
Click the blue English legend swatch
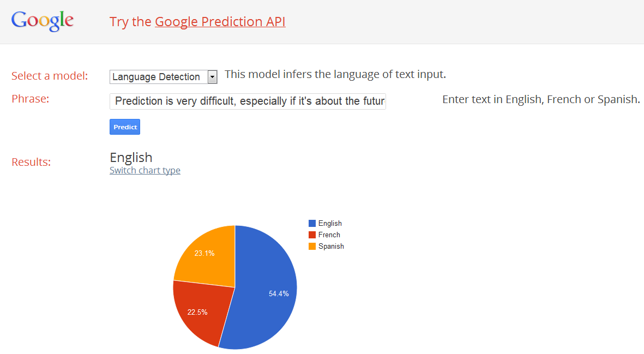(312, 223)
